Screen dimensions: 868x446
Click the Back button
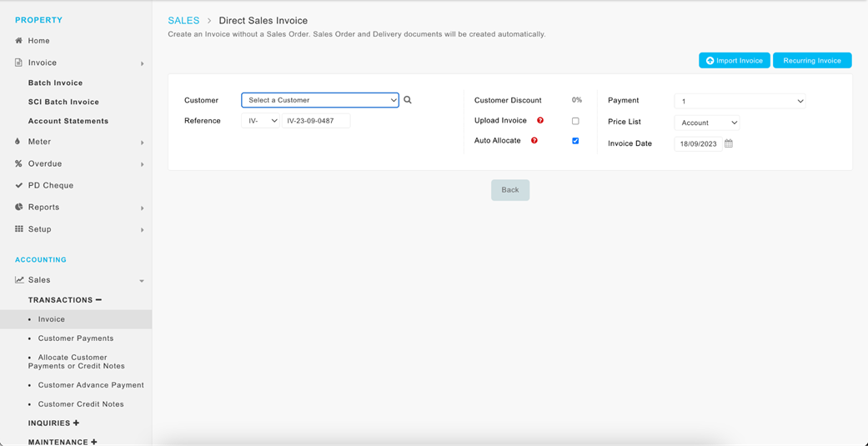(x=510, y=190)
